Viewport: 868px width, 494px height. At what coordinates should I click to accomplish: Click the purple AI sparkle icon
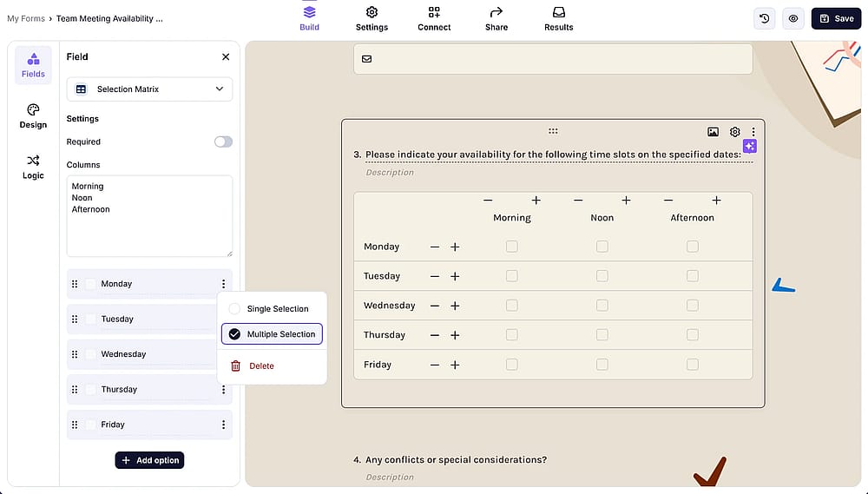point(750,146)
